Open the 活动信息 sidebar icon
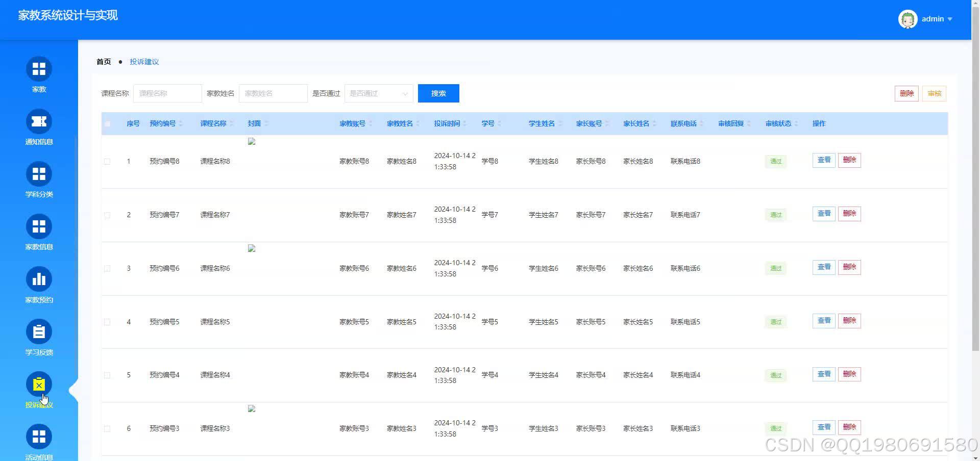The image size is (980, 461). [x=39, y=437]
